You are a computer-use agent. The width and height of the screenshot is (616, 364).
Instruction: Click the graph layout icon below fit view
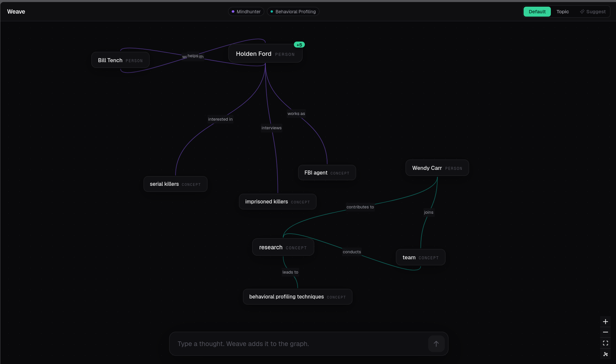(605, 354)
